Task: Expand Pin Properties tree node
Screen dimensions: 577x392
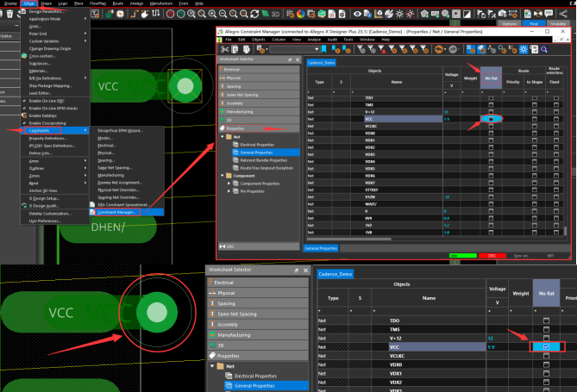Action: [229, 191]
